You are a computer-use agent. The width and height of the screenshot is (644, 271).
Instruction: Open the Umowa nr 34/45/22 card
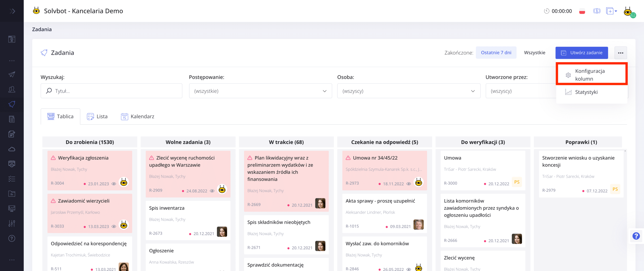385,170
